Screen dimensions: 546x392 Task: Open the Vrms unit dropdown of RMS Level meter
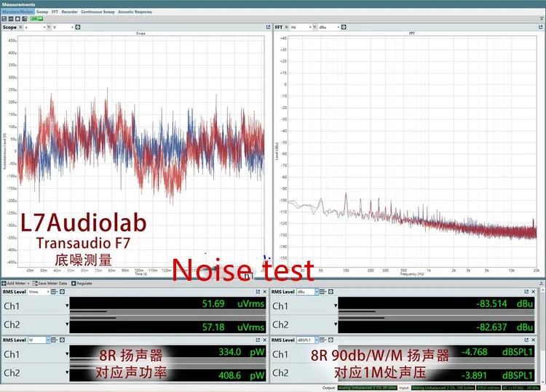39,292
